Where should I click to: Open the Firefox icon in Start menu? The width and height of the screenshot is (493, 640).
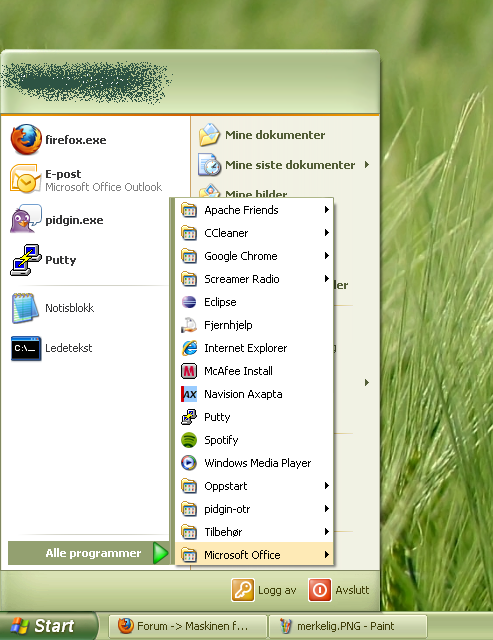coord(26,140)
